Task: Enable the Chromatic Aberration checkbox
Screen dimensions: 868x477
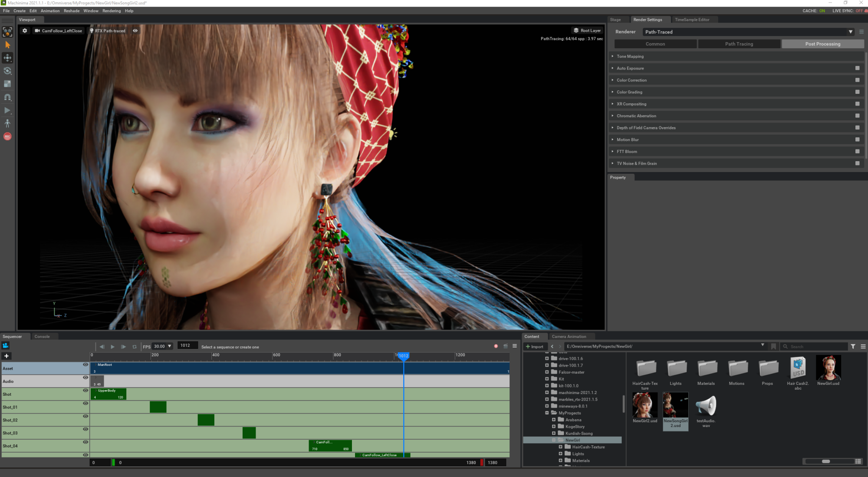Action: click(857, 116)
